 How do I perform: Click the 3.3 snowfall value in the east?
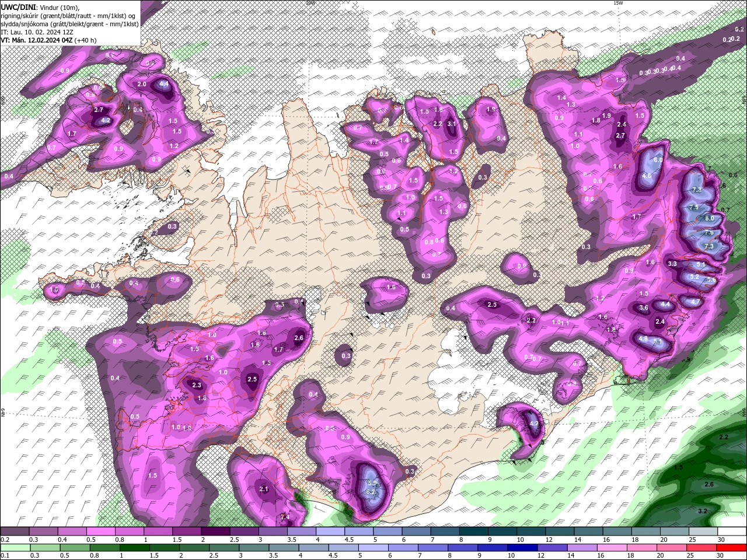click(x=672, y=264)
